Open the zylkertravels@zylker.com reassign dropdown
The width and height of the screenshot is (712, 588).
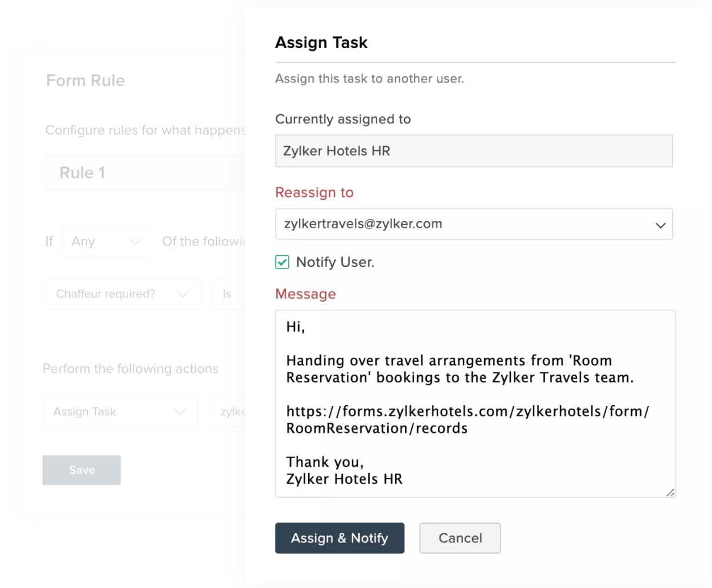coord(469,224)
